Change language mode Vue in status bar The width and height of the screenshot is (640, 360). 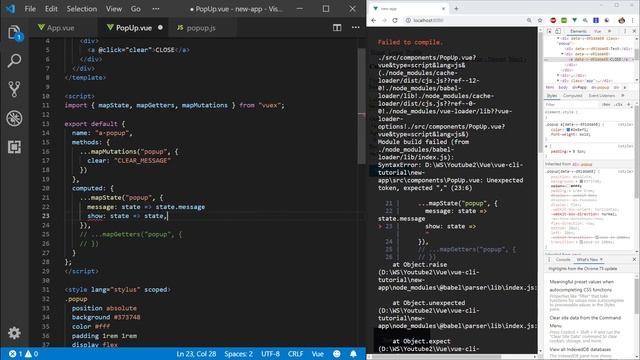(318, 354)
